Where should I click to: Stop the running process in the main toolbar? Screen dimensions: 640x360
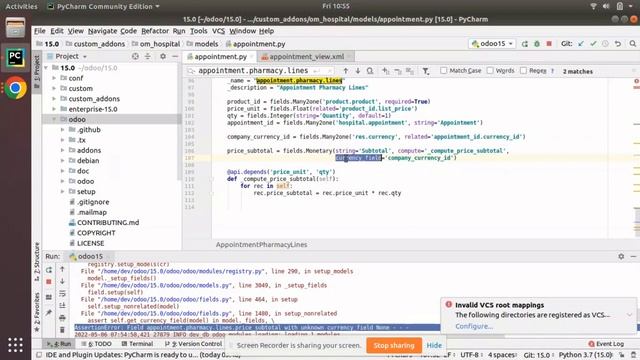549,44
